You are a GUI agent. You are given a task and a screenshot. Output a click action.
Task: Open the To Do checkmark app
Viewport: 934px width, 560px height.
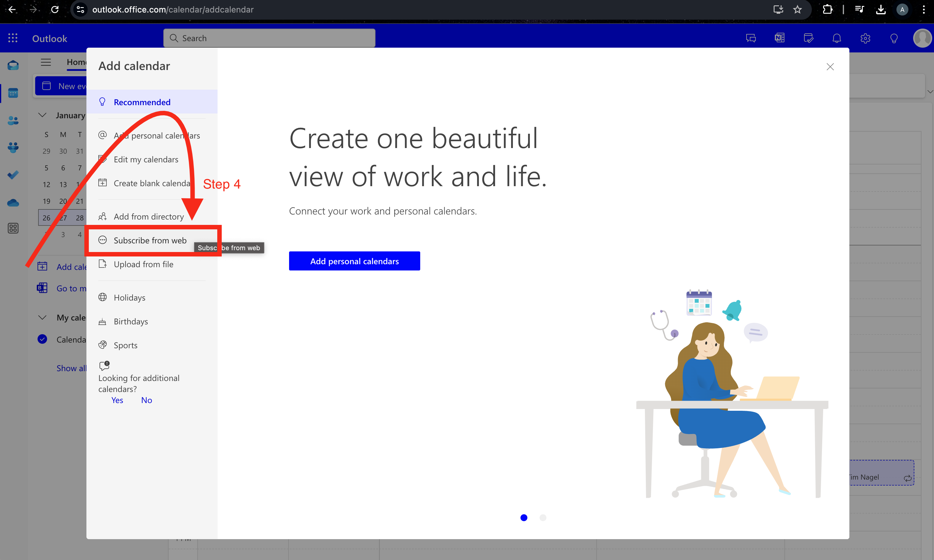pos(13,175)
